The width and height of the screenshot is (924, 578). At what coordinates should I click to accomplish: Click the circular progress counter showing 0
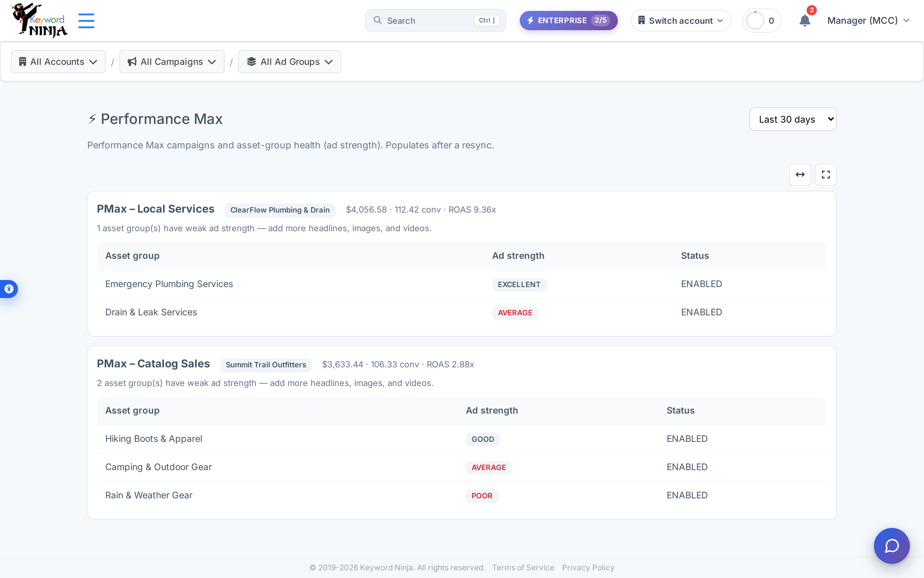point(761,21)
